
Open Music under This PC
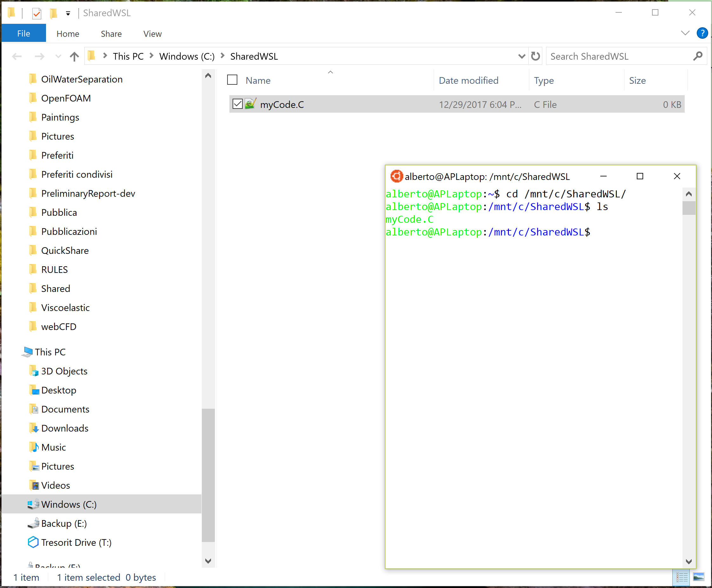point(54,447)
